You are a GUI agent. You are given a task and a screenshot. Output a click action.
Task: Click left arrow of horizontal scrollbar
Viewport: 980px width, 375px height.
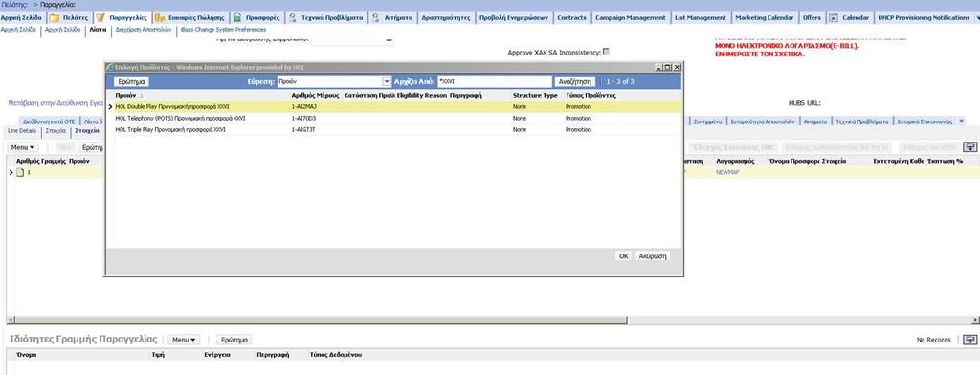tap(10, 320)
